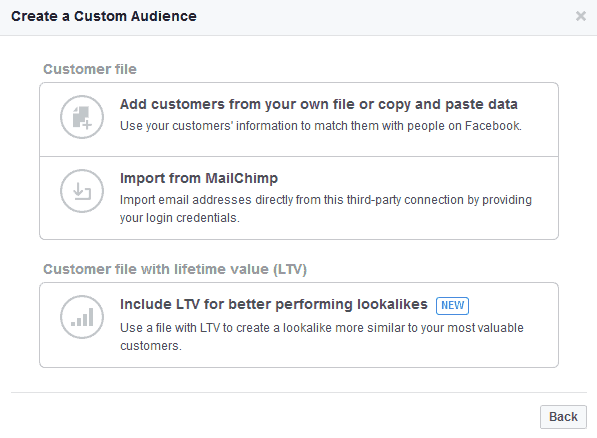
Task: Click the 'Customer file' section heading
Action: (90, 69)
